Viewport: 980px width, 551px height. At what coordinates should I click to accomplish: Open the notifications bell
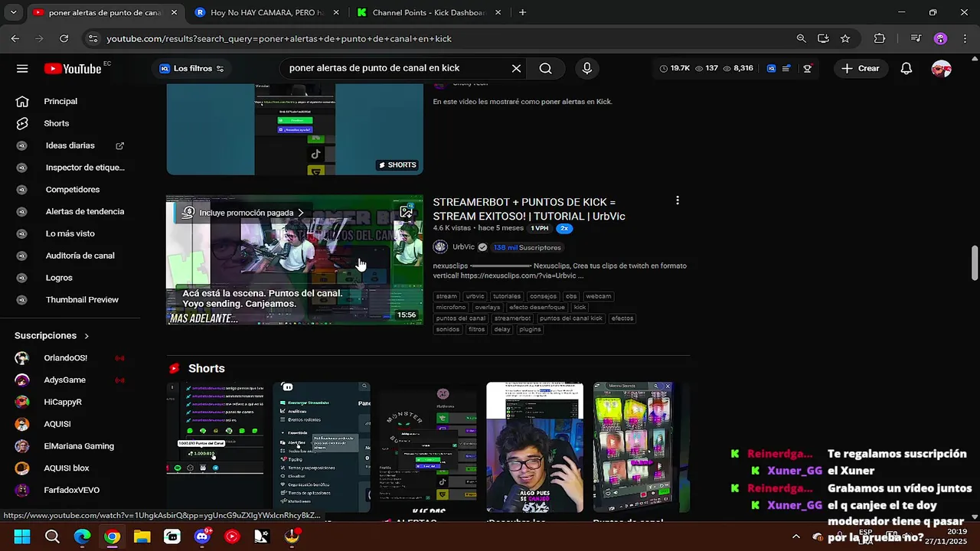click(906, 68)
